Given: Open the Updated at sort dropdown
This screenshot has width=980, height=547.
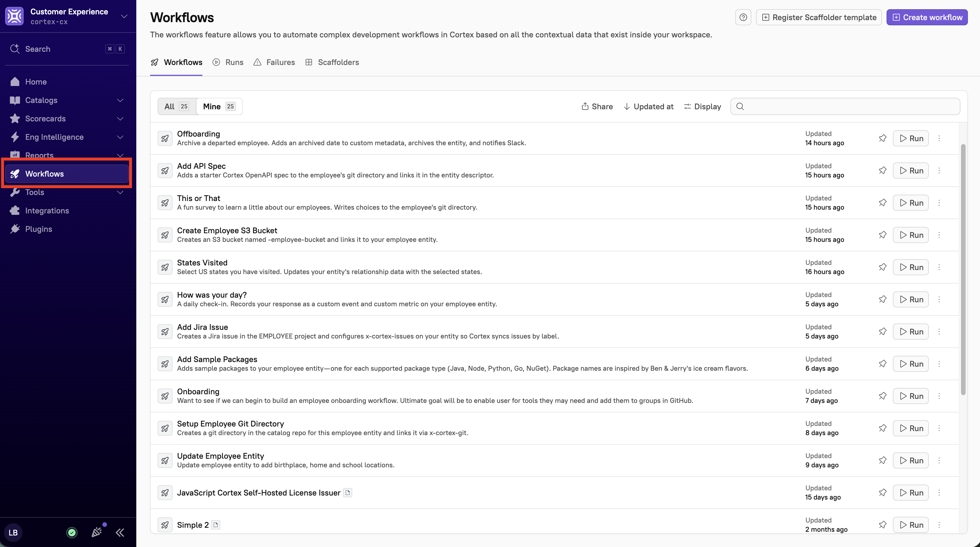Looking at the screenshot, I should tap(648, 106).
